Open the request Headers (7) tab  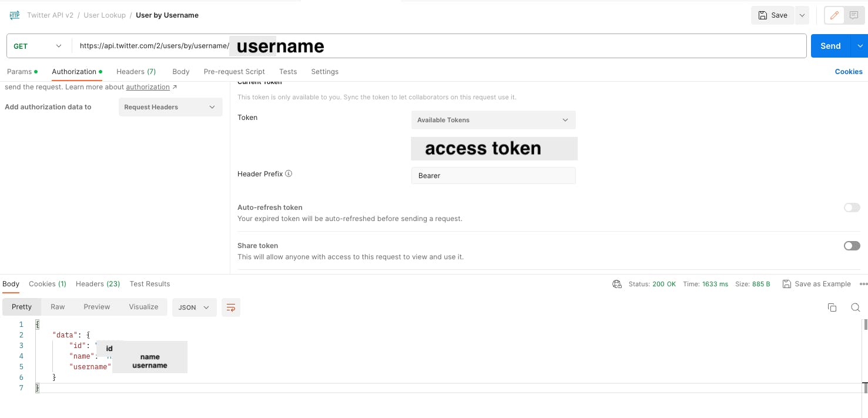coord(136,72)
